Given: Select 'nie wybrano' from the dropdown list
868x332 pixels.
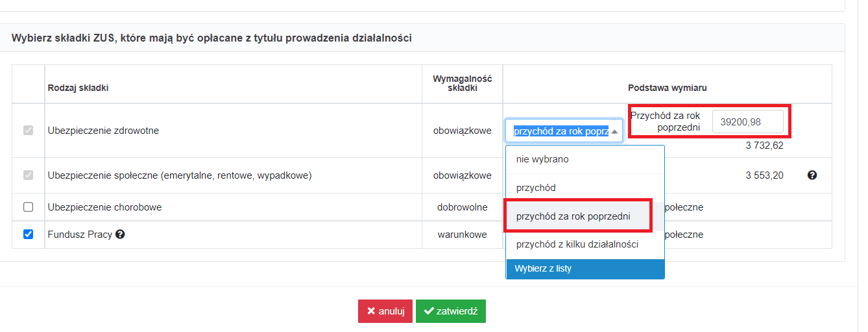Looking at the screenshot, I should [x=585, y=159].
